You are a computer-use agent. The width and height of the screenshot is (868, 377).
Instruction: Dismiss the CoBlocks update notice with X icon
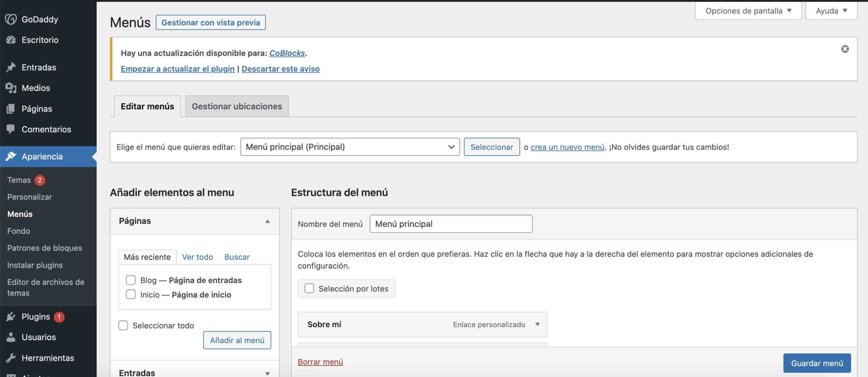845,49
